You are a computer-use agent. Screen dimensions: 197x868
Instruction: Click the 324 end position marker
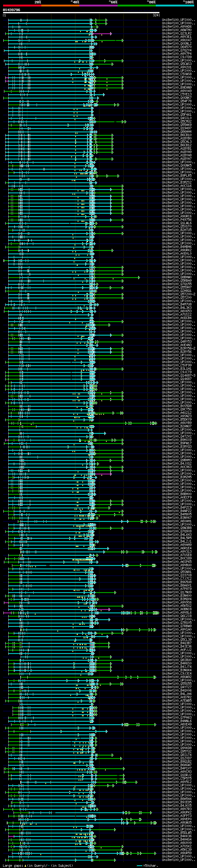point(155,15)
